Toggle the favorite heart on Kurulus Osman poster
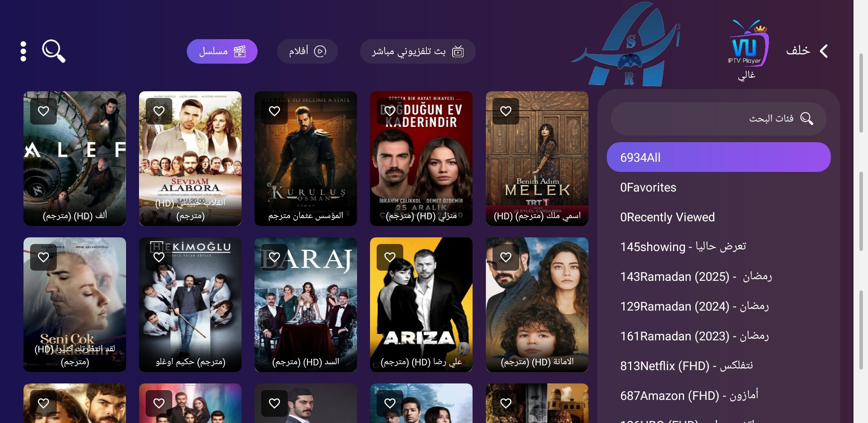 [x=274, y=111]
